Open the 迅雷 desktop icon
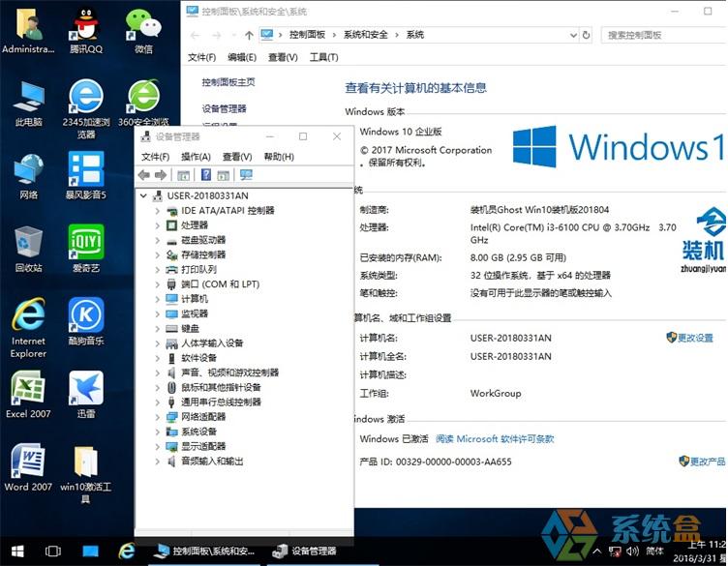 86,392
